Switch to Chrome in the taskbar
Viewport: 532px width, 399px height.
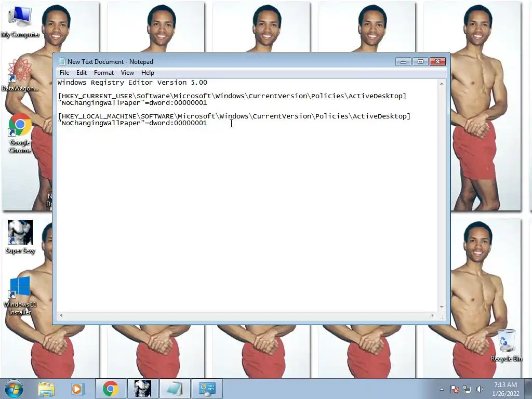[111, 389]
